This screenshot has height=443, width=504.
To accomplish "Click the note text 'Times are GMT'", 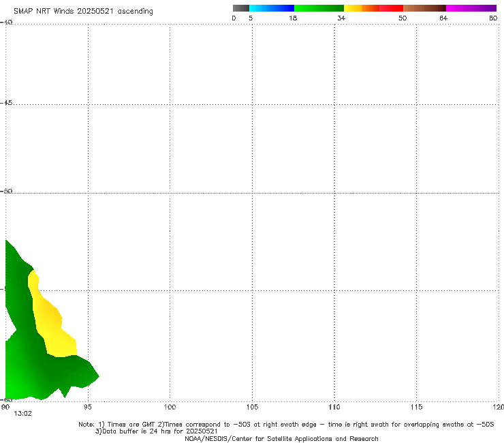I will 131,425.
